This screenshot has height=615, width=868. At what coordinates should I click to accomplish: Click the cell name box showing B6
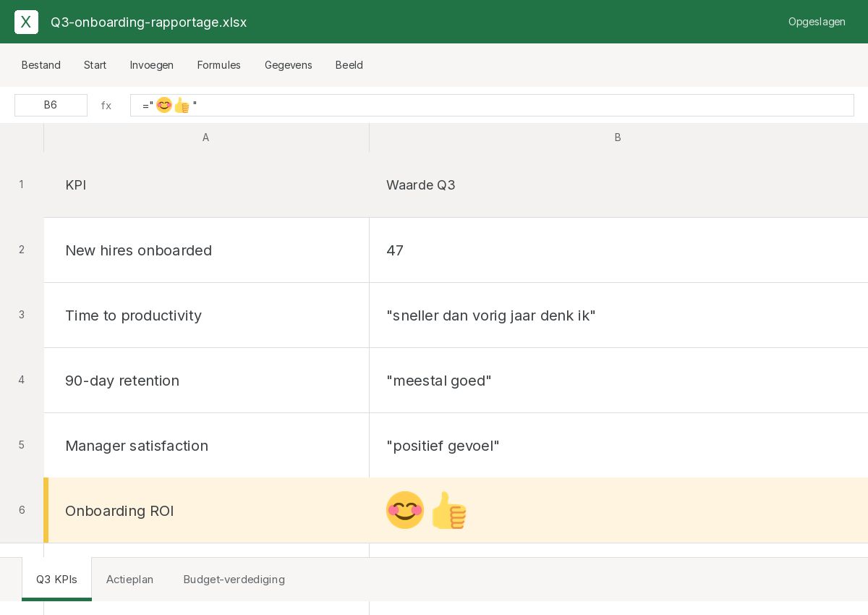(x=51, y=105)
